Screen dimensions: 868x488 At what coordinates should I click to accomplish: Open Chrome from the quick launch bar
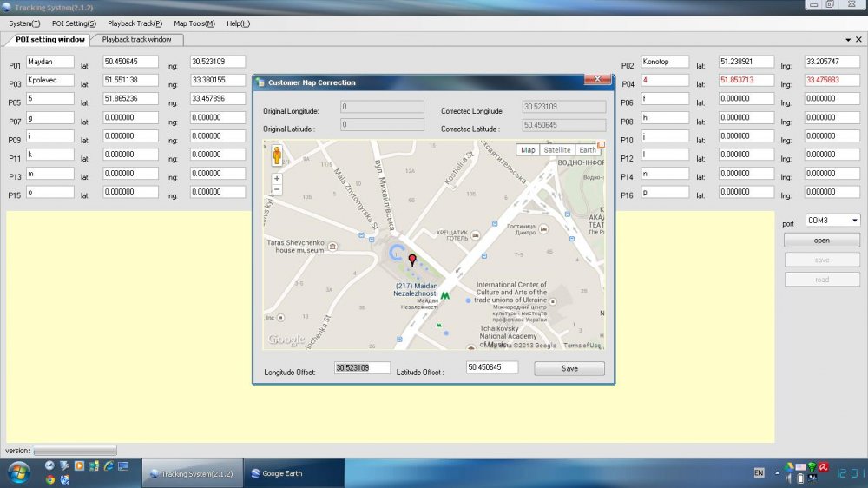click(50, 478)
